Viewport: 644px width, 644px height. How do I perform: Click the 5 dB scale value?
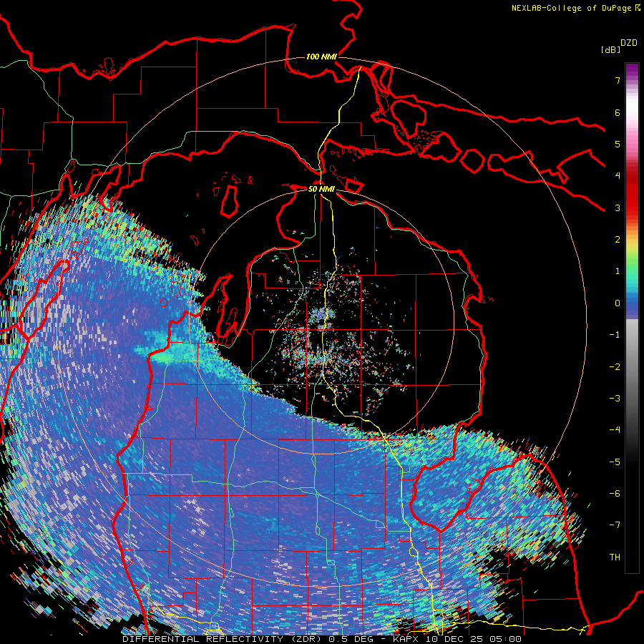click(618, 144)
